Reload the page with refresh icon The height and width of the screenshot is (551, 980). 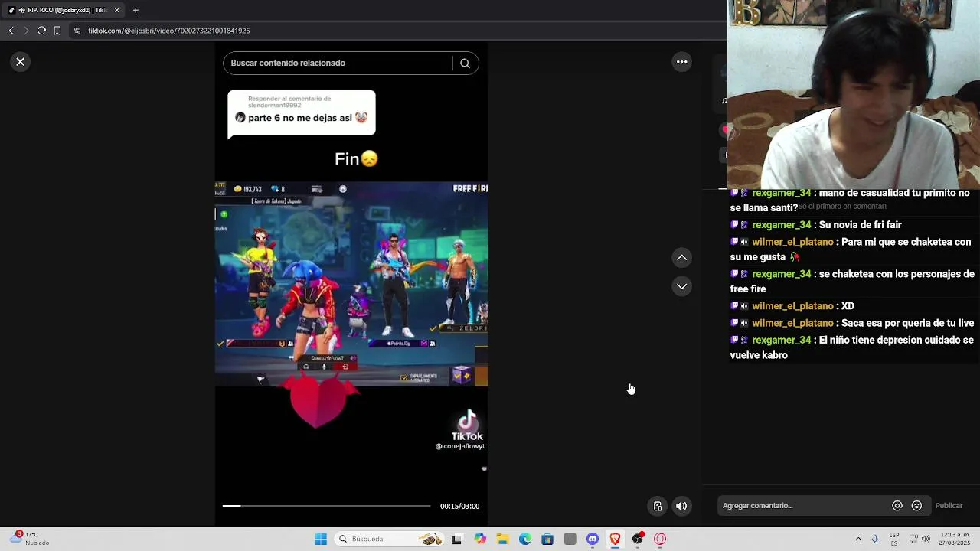41,31
